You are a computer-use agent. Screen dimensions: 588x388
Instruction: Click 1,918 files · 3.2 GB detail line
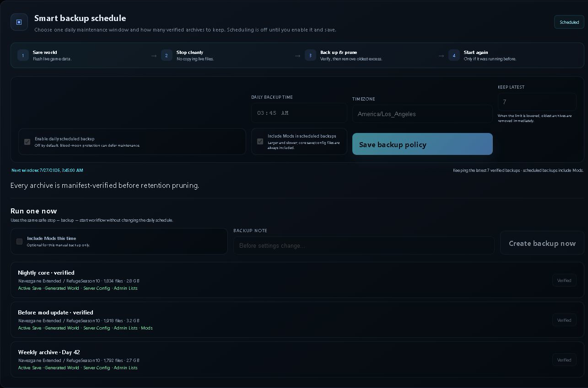click(x=79, y=321)
